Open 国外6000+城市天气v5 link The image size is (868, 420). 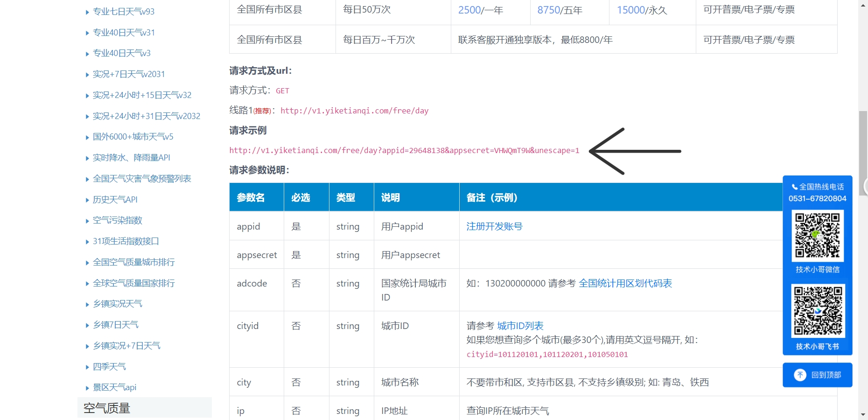tap(133, 137)
